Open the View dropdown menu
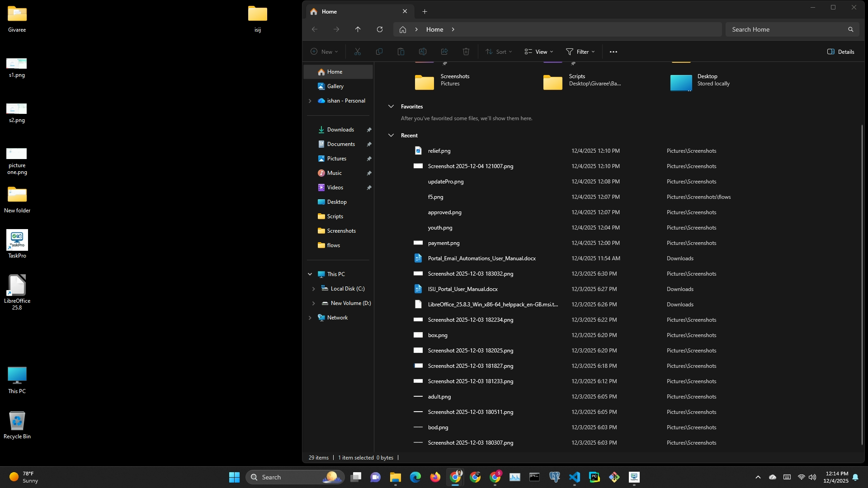Screen dimensions: 868x488 pos(539,52)
